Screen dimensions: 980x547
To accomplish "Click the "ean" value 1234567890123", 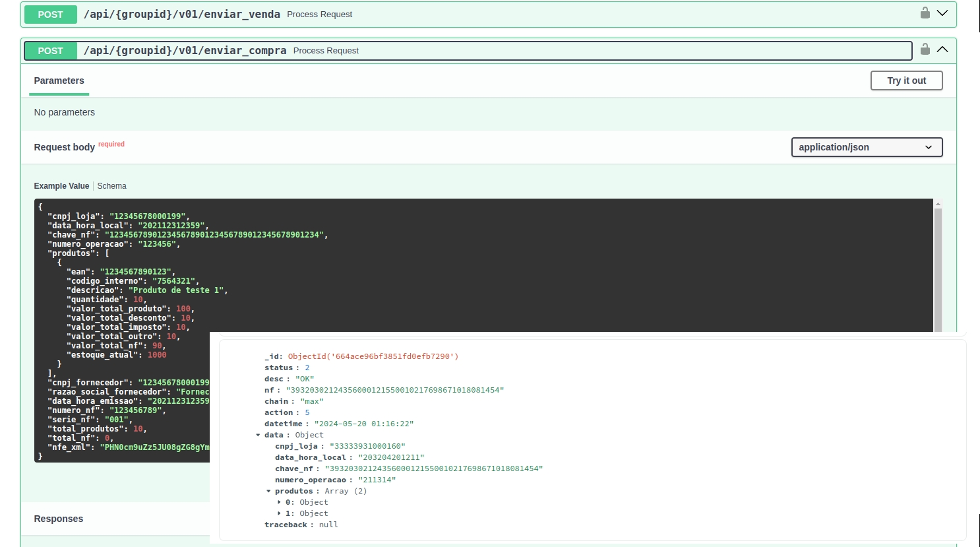I will [x=135, y=272].
